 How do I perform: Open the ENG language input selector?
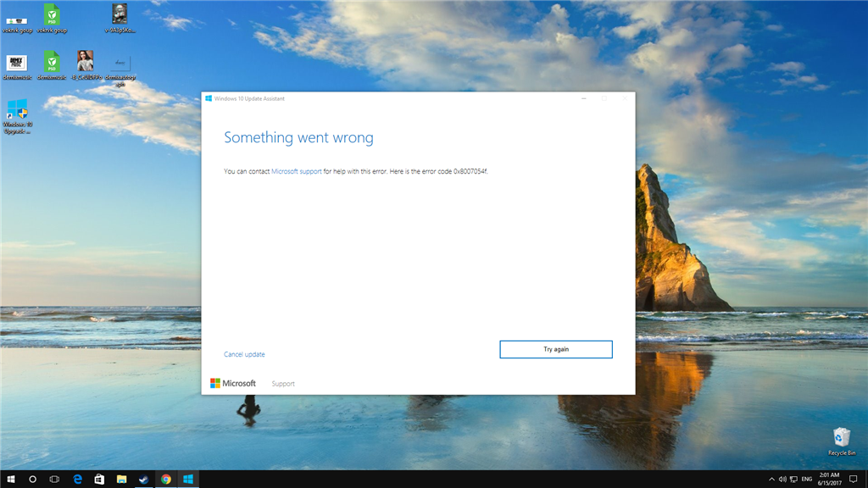807,480
